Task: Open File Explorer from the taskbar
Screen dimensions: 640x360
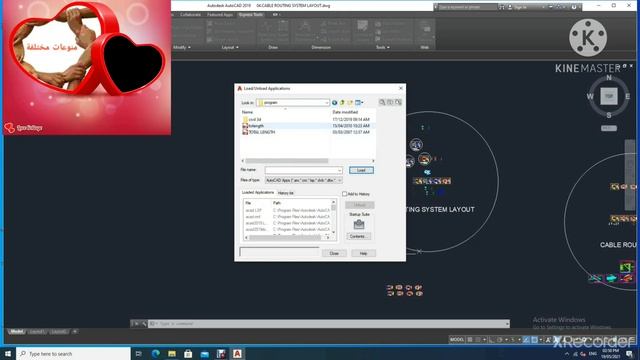Action: pyautogui.click(x=172, y=353)
